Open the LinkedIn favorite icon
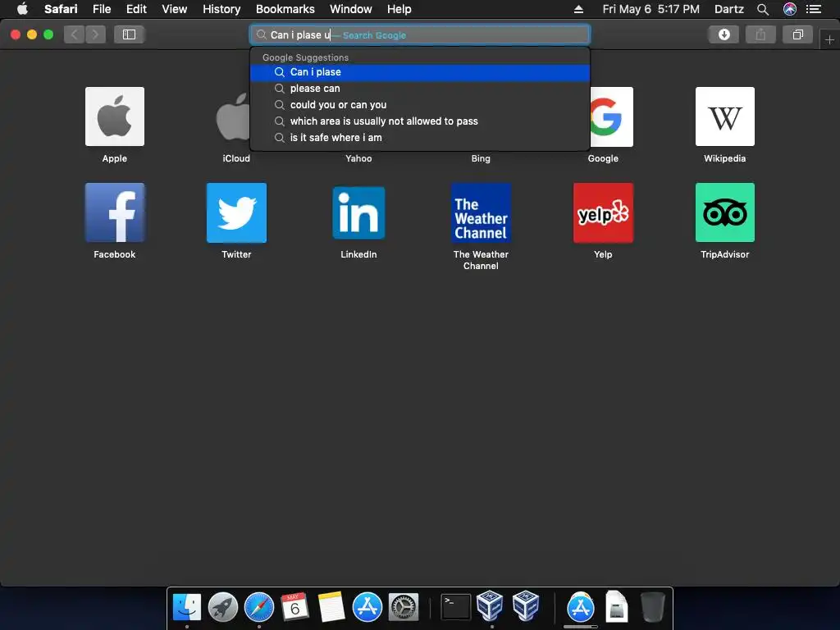This screenshot has width=840, height=630. coord(358,212)
